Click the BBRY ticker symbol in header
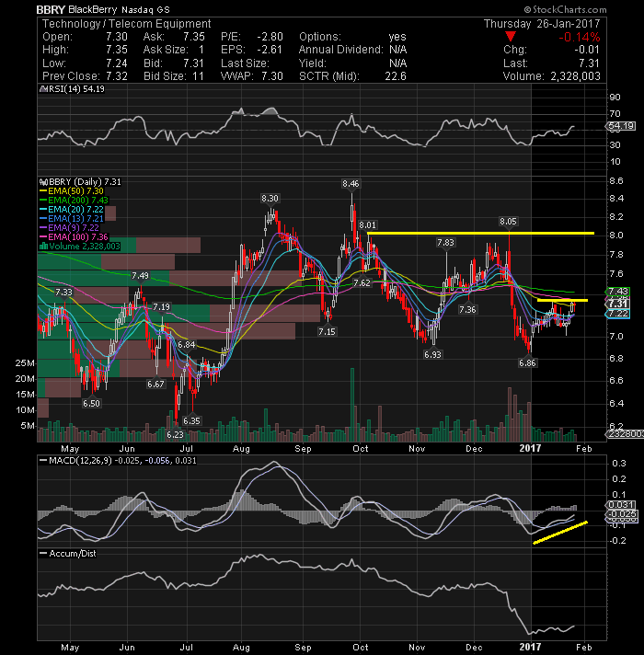644x655 pixels. [51, 9]
